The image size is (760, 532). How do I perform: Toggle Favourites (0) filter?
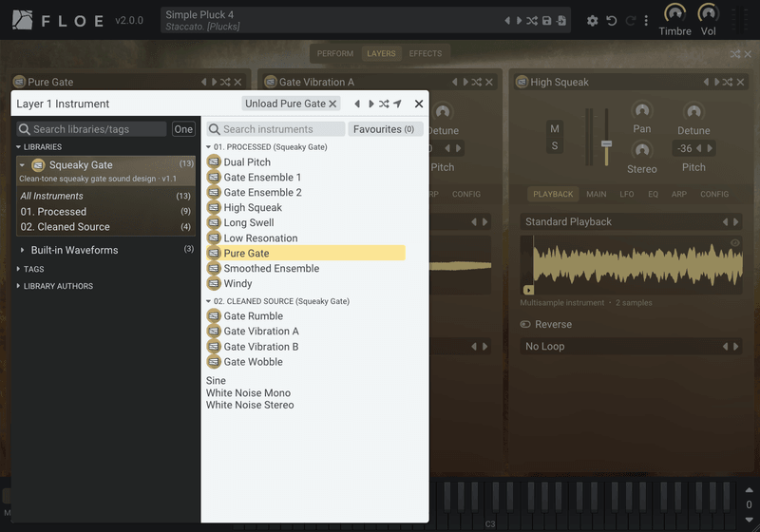(x=386, y=129)
